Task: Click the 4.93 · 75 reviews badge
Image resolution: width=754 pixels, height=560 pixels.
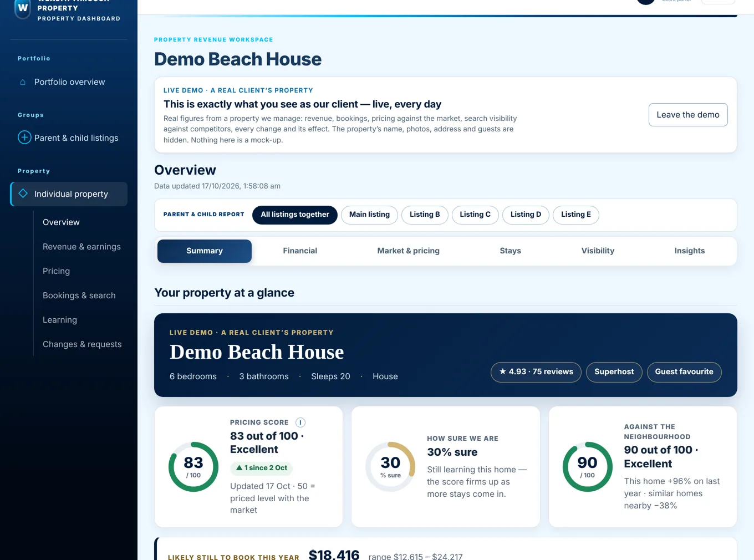Action: [x=536, y=372]
